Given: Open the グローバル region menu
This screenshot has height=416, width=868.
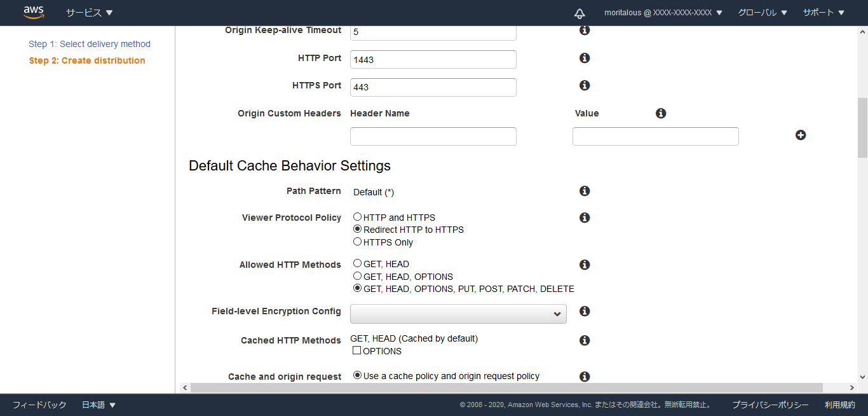Looking at the screenshot, I should [x=762, y=13].
